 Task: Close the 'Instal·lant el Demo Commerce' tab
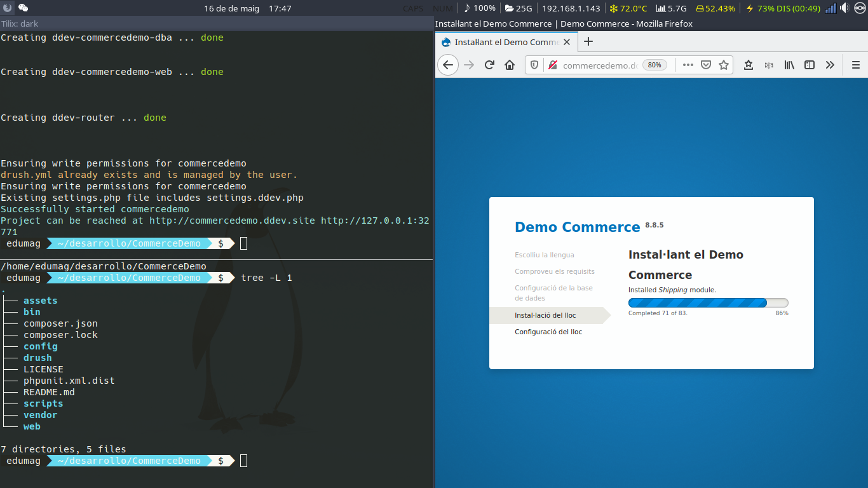tap(567, 42)
